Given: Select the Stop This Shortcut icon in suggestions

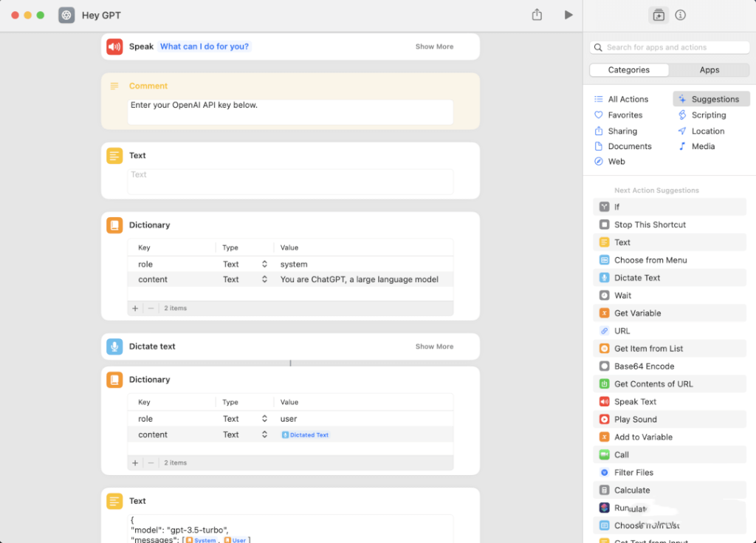Looking at the screenshot, I should point(604,225).
